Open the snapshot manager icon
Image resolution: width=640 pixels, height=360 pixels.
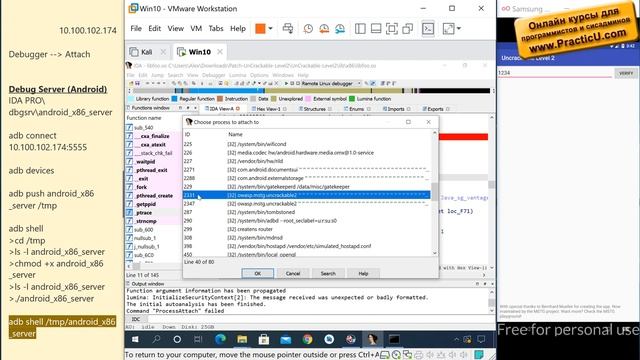pos(340,29)
